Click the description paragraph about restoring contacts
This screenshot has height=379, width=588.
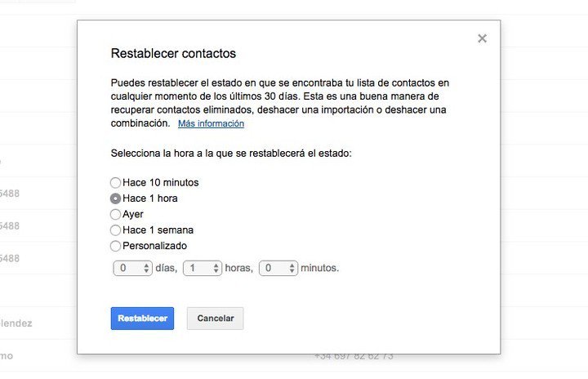click(x=280, y=96)
